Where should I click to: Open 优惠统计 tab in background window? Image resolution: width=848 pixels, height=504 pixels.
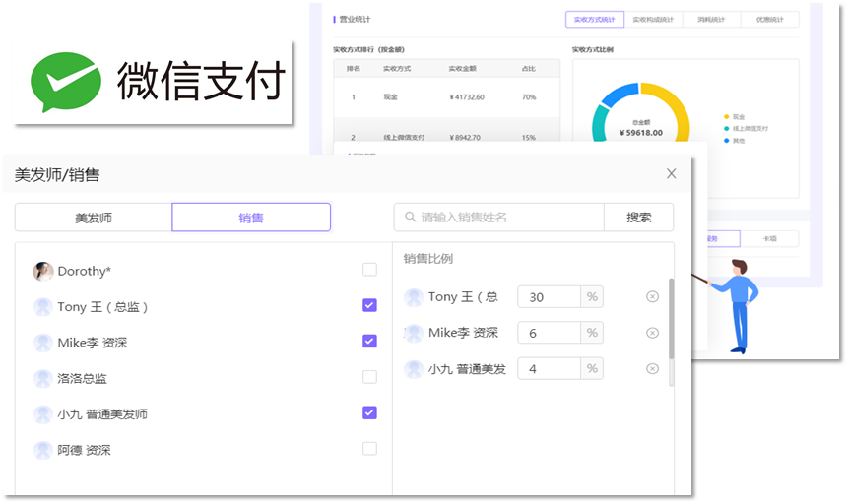coord(769,20)
